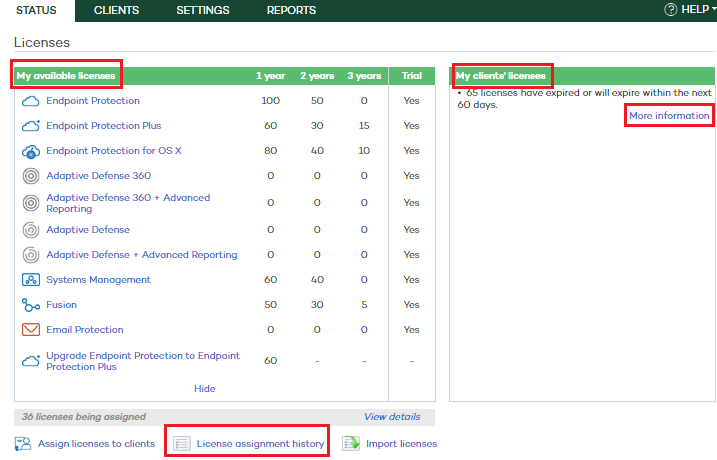
Task: Switch to the CLIENTS tab
Action: (x=116, y=10)
